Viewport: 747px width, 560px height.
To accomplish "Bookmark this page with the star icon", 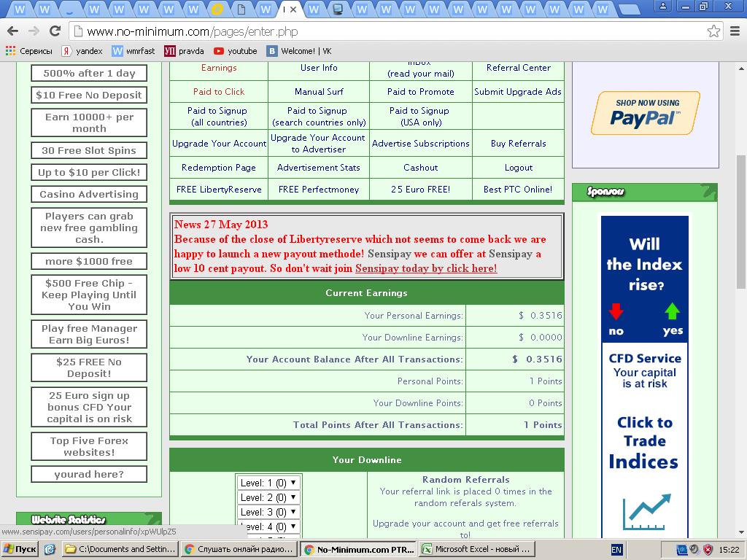I will pos(713,31).
